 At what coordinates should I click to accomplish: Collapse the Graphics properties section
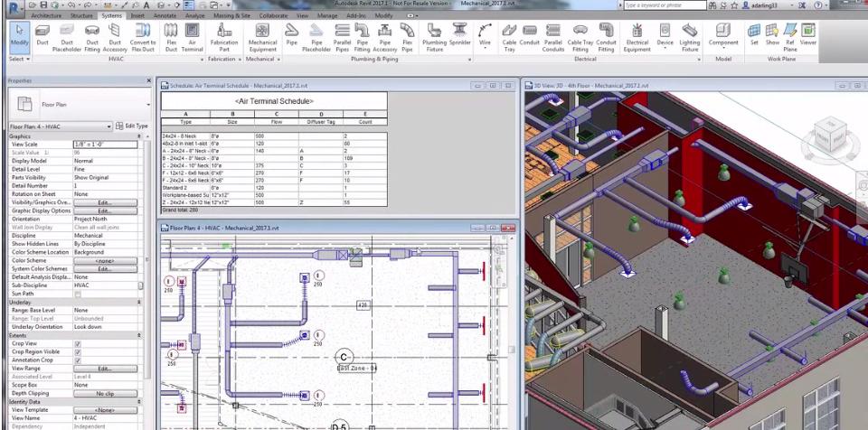[x=139, y=136]
